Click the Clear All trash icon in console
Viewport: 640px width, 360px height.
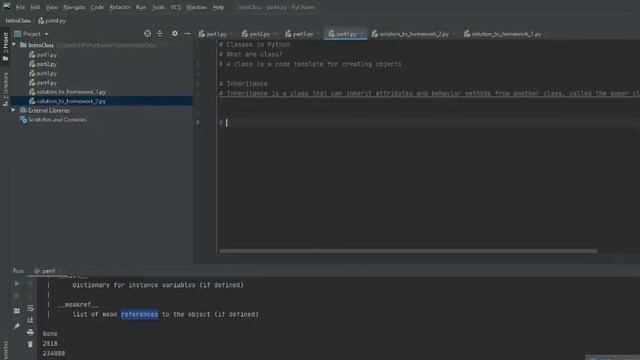(30, 344)
